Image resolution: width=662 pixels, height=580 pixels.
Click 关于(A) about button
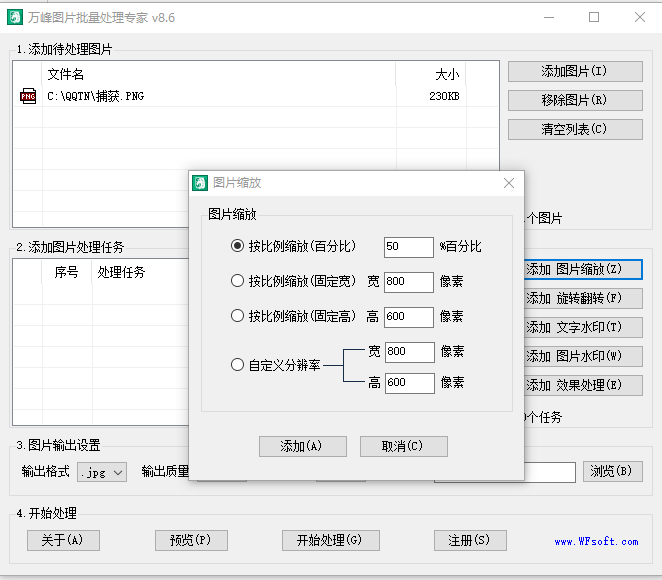click(x=63, y=540)
